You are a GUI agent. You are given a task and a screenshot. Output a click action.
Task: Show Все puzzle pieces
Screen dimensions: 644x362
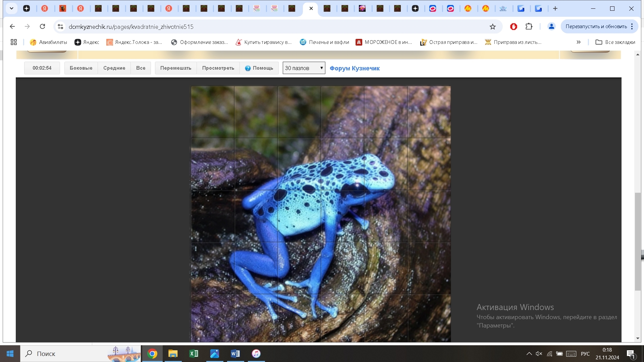pyautogui.click(x=141, y=68)
